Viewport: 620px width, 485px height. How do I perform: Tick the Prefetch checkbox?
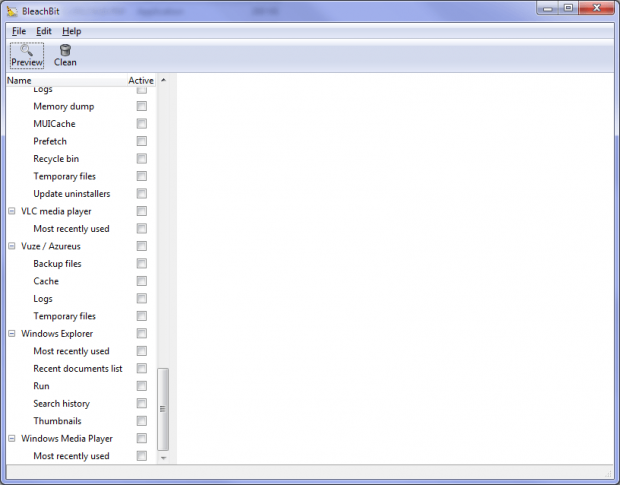[x=142, y=141]
